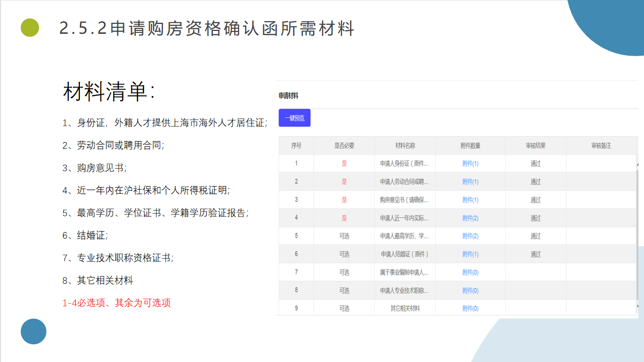Viewport: 644px width, 362px height.
Task: Open 附件(0) link for 属于事业编制申请人 row
Action: coord(470,273)
